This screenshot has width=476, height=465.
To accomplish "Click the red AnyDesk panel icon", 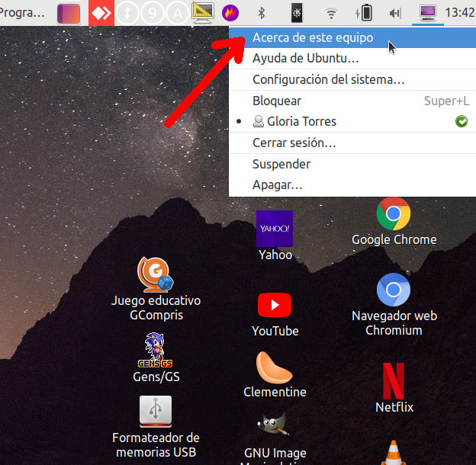I will click(101, 13).
